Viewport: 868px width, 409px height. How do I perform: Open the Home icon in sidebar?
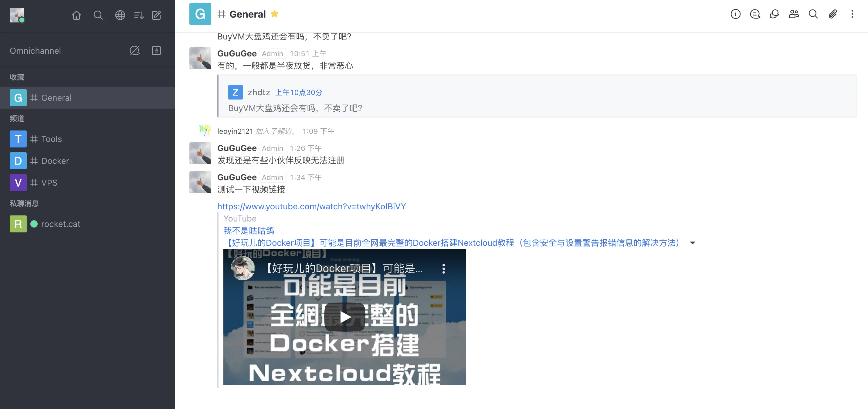point(76,15)
